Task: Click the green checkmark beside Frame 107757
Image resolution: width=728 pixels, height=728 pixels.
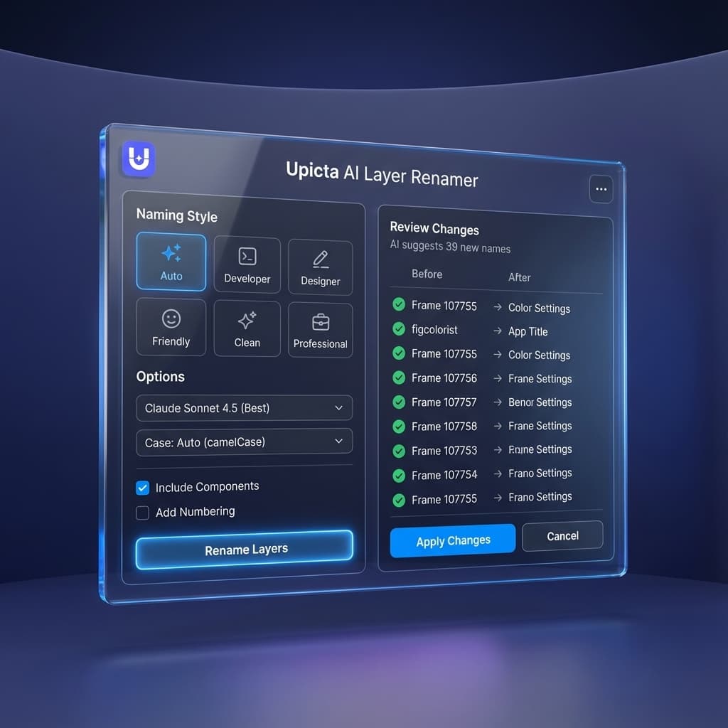Action: (399, 401)
